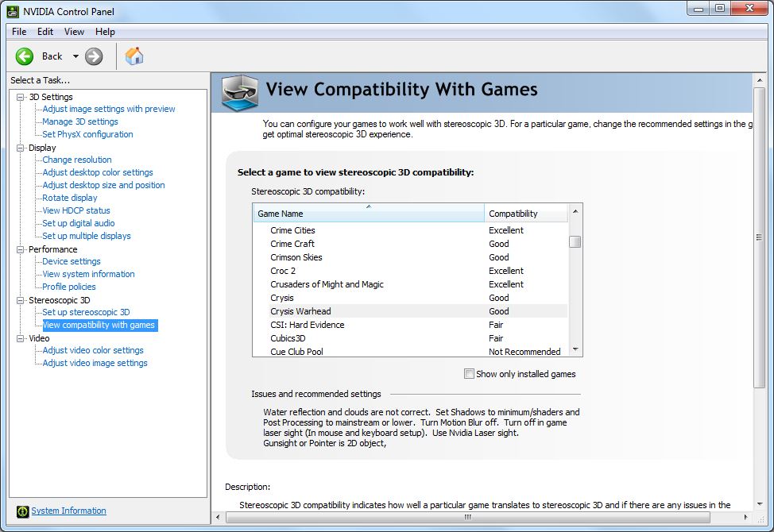Open Set up digital audio

point(79,223)
